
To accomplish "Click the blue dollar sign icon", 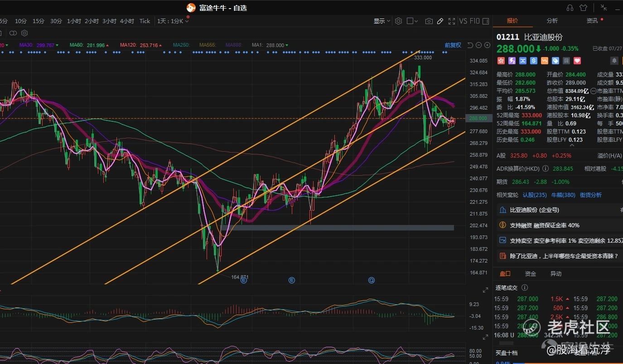I will coord(534,61).
